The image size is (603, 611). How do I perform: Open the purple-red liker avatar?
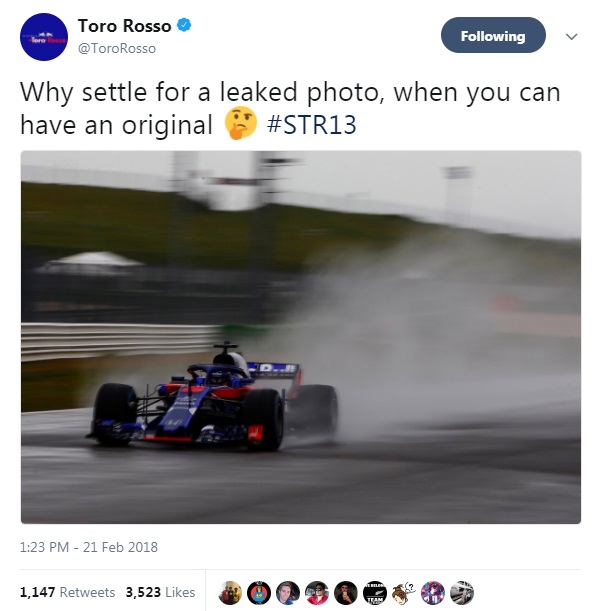tap(433, 593)
